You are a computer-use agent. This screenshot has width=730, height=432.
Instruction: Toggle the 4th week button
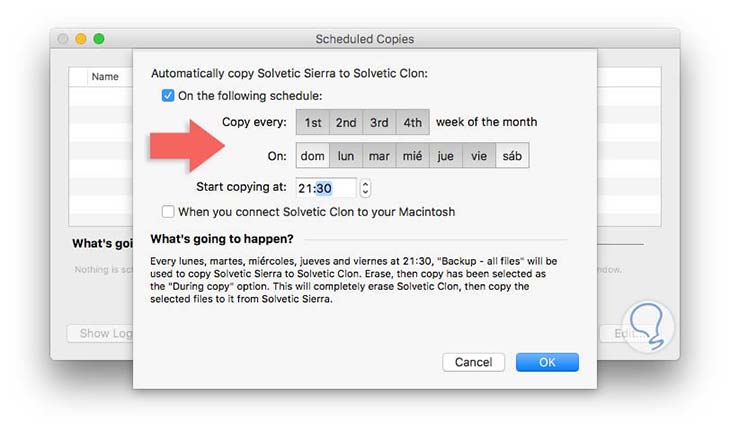point(412,123)
